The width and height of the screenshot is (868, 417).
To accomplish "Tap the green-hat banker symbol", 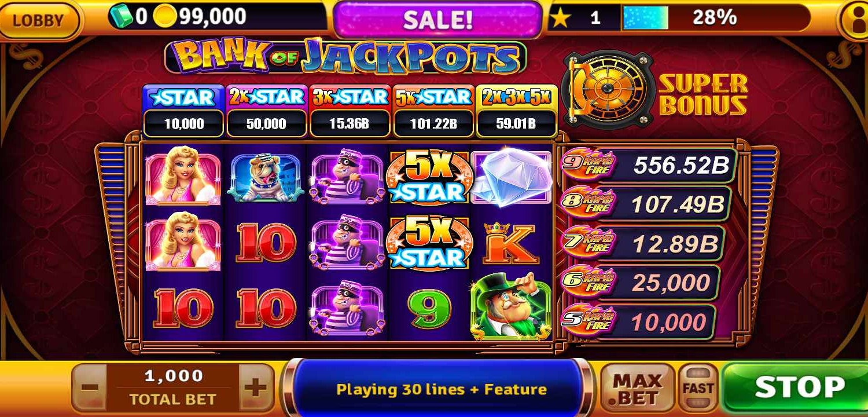I will [x=510, y=306].
